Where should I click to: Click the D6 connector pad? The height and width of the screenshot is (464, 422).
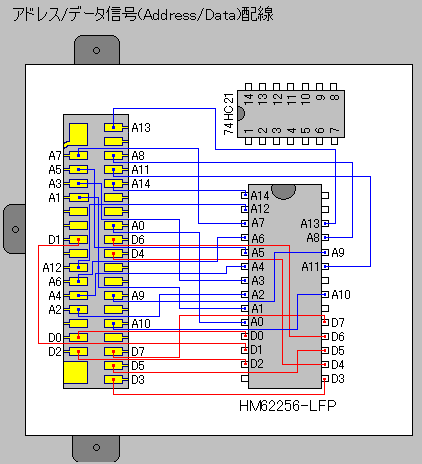113,239
